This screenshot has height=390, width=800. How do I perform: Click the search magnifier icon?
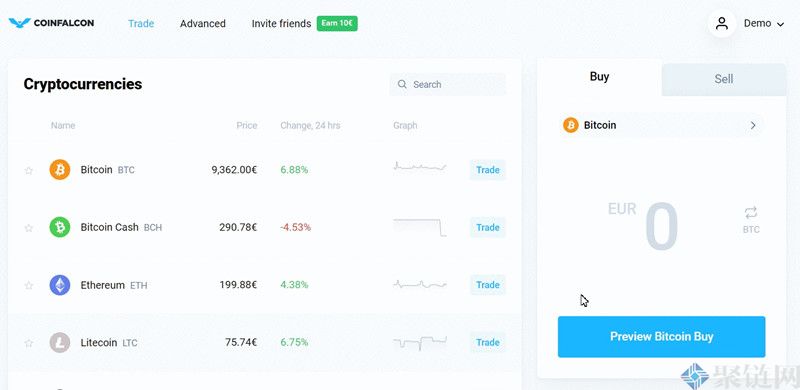pos(402,84)
